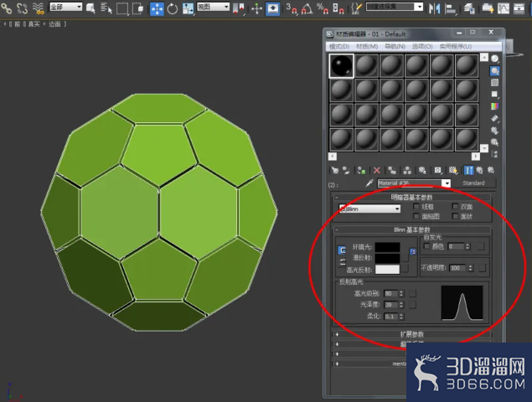Viewport: 532px width, 402px height.
Task: Open the Select by Name list icon
Action: 106,9
